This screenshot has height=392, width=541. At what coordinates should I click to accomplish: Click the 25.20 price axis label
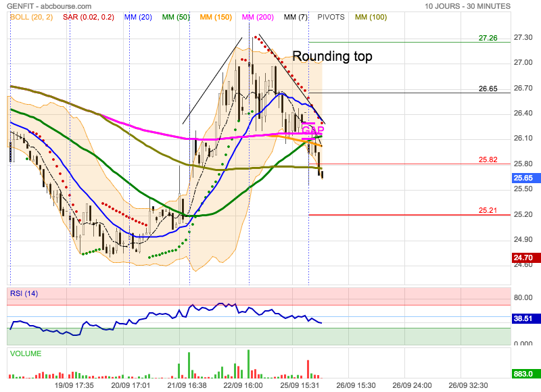coord(523,214)
